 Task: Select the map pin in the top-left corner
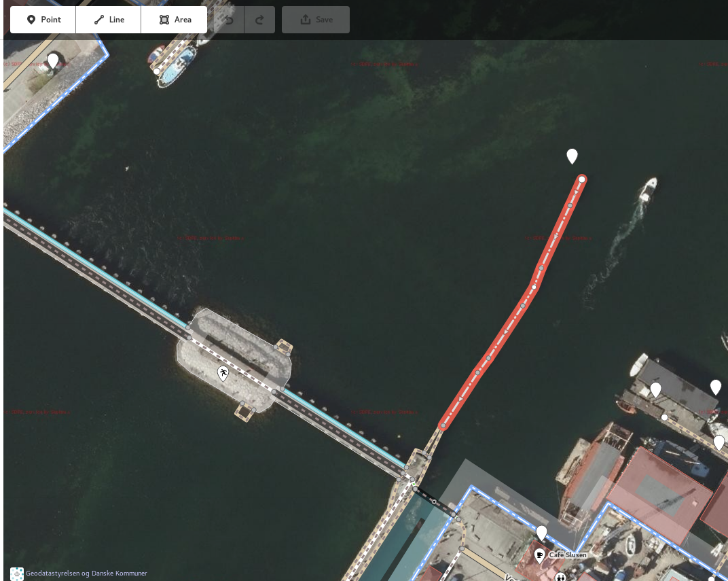[x=53, y=60]
